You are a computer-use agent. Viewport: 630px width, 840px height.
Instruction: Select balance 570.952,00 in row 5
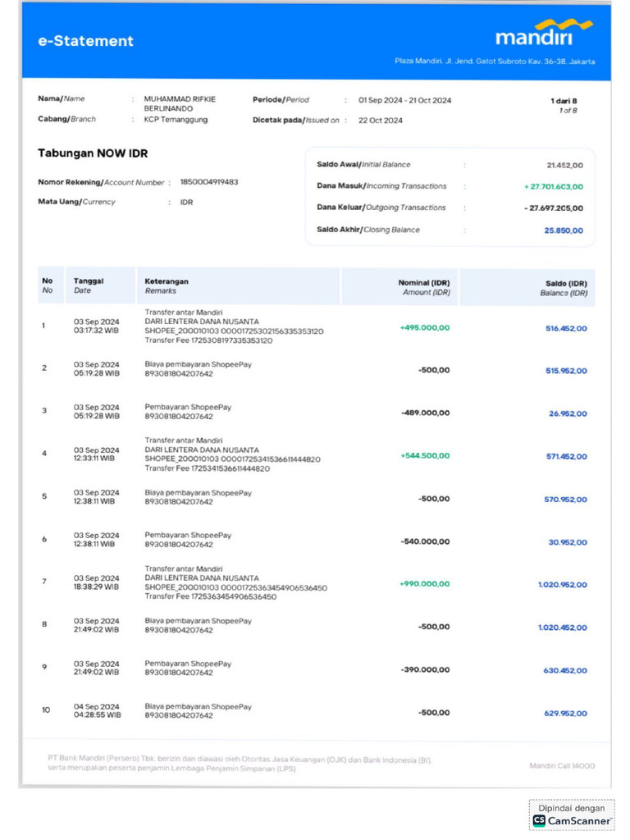coord(566,500)
